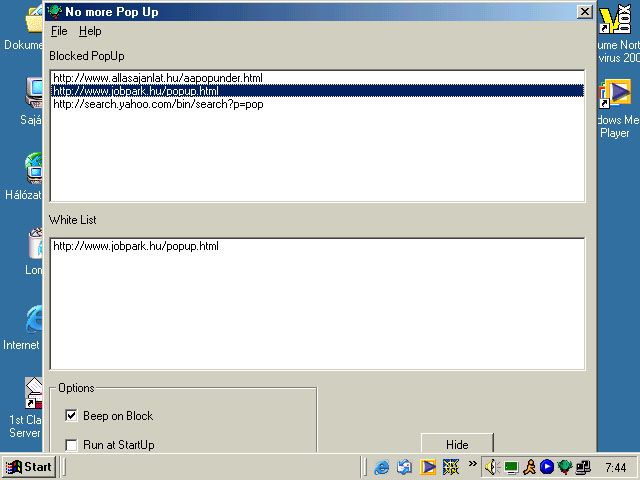Click the green monitor tray icon
The width and height of the screenshot is (640, 480).
511,467
